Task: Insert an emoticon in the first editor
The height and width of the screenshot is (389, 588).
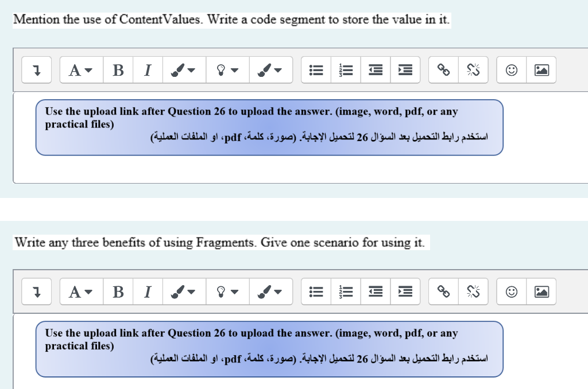Action: tap(511, 69)
